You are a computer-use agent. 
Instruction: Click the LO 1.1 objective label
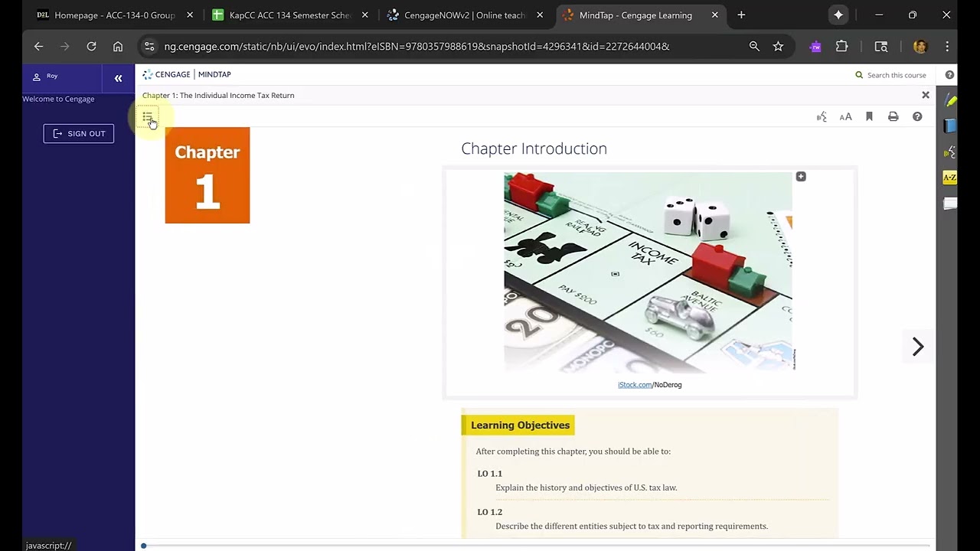pos(490,474)
